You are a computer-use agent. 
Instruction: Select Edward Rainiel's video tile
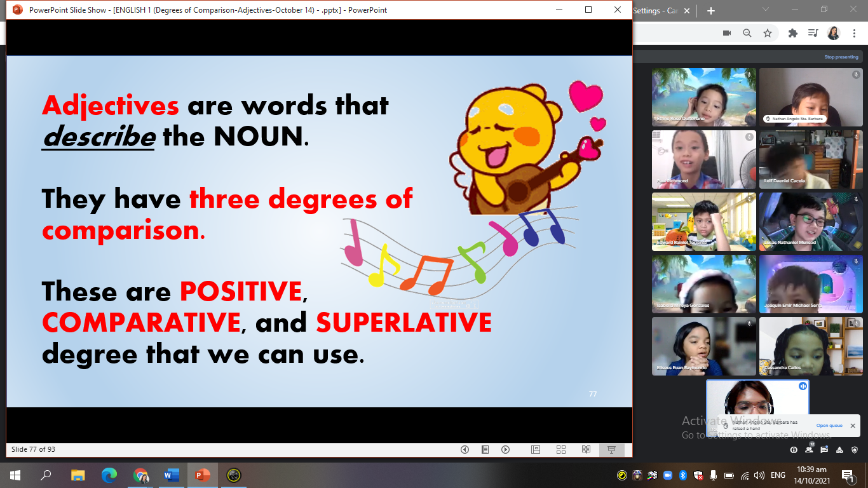click(x=704, y=221)
